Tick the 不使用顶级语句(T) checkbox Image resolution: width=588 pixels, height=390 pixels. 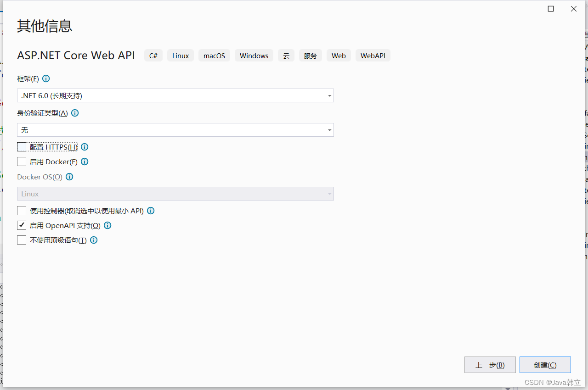22,240
